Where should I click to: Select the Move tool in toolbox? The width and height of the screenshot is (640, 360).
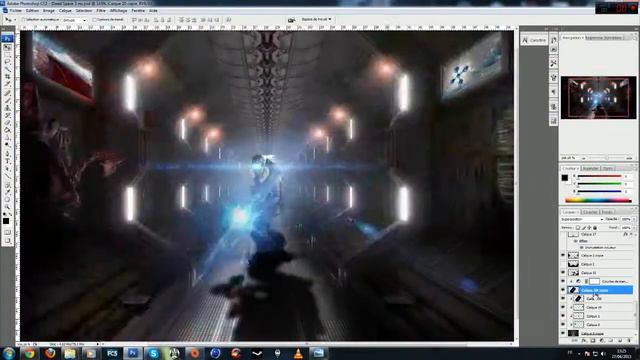[x=8, y=47]
